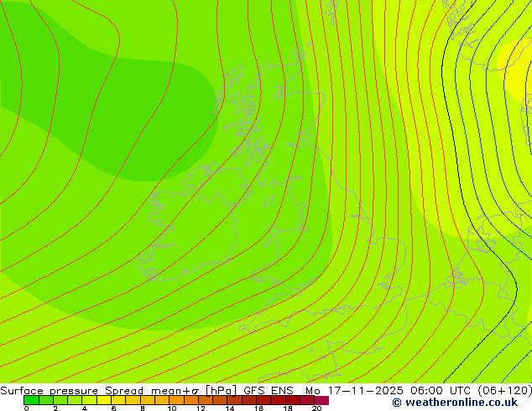Click the dark red legend swatch starting at 18
This screenshot has width=532, height=411.
click(293, 400)
